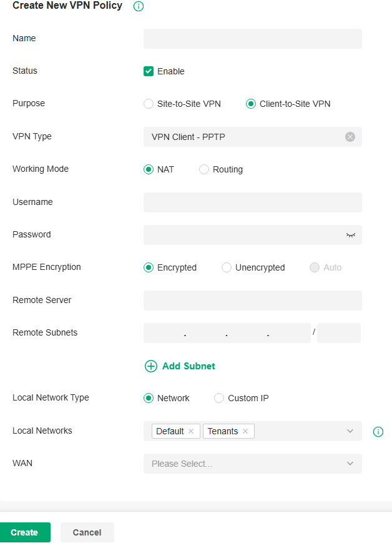The image size is (392, 543).
Task: Clear the VPN Type selection with the X icon
Action: click(x=350, y=136)
